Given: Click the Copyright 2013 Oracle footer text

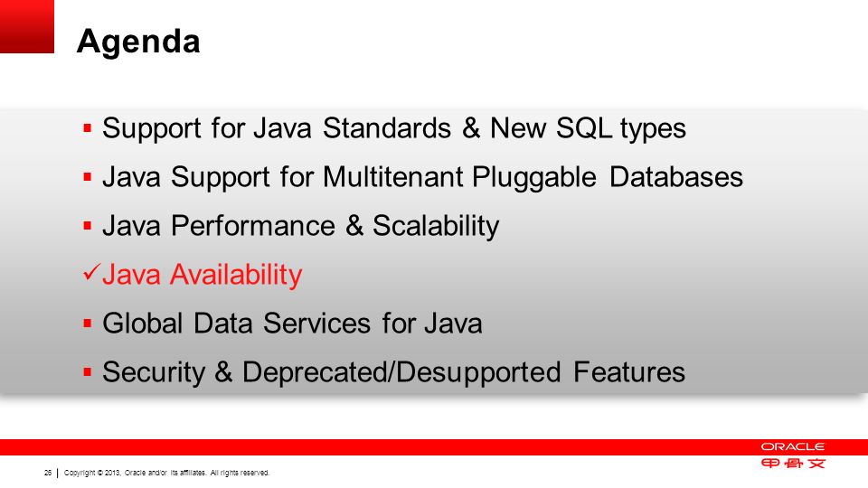Looking at the screenshot, I should click(x=166, y=473).
